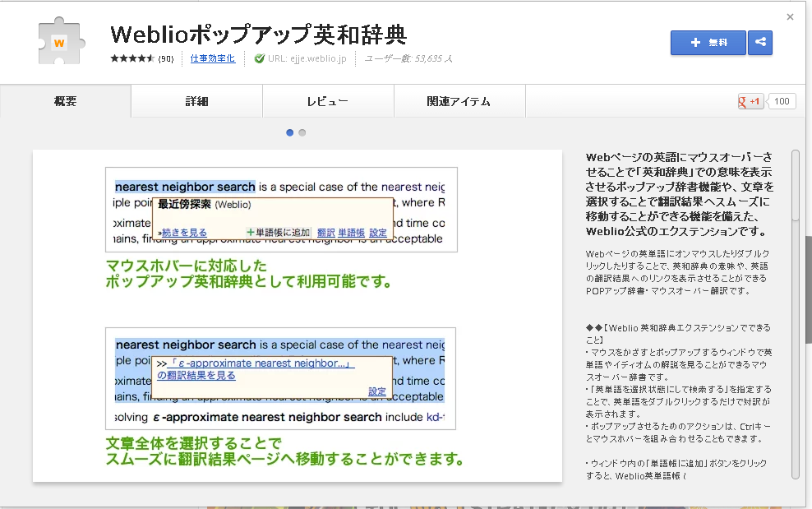
Task: Click the Google +1 button
Action: (x=750, y=101)
